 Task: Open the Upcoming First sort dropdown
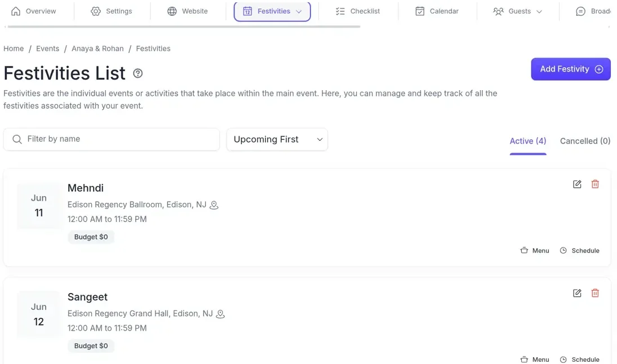click(277, 139)
